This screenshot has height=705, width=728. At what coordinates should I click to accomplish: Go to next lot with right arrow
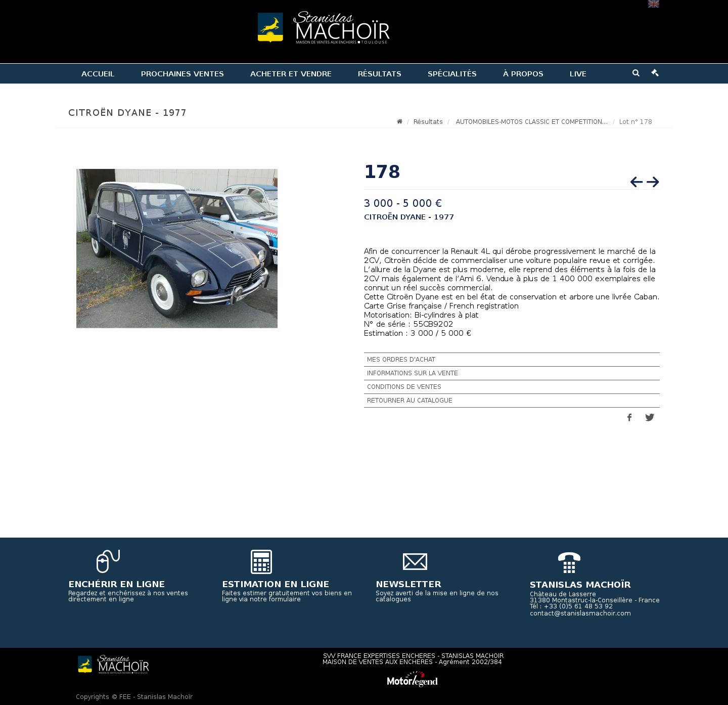click(x=653, y=182)
